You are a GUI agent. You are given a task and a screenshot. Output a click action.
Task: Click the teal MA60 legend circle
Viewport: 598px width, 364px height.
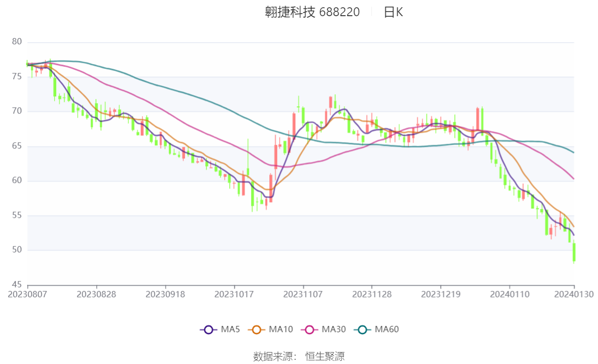pyautogui.click(x=362, y=330)
